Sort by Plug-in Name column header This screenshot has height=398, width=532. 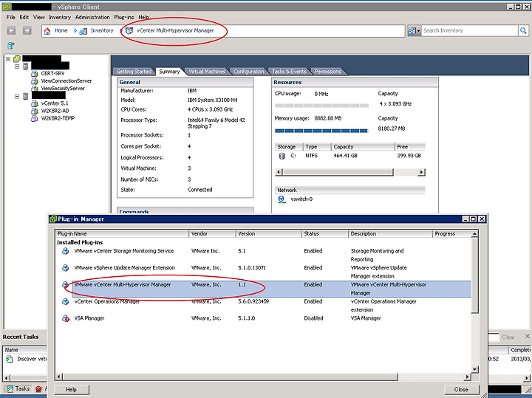pos(122,233)
